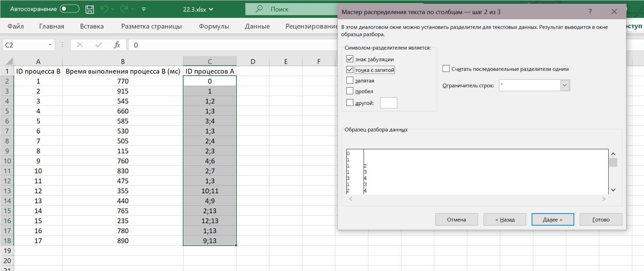Enable the 'запятая' delimiter checkbox
Viewport: 644px width, 271px height.
click(x=350, y=80)
